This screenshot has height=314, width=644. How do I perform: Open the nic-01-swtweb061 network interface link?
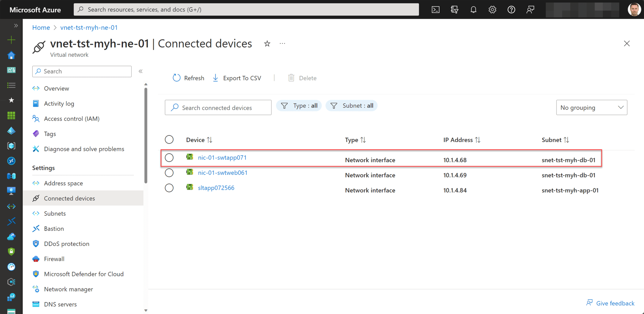(x=223, y=173)
